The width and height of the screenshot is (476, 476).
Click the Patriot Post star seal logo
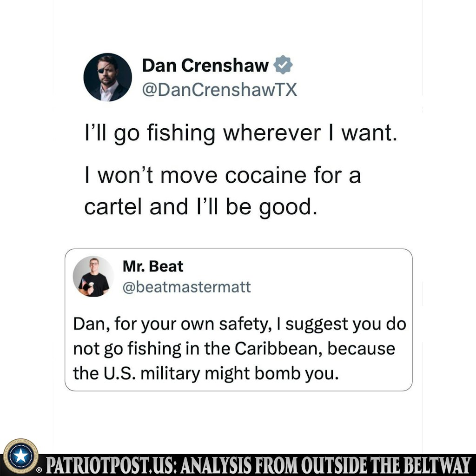20,456
